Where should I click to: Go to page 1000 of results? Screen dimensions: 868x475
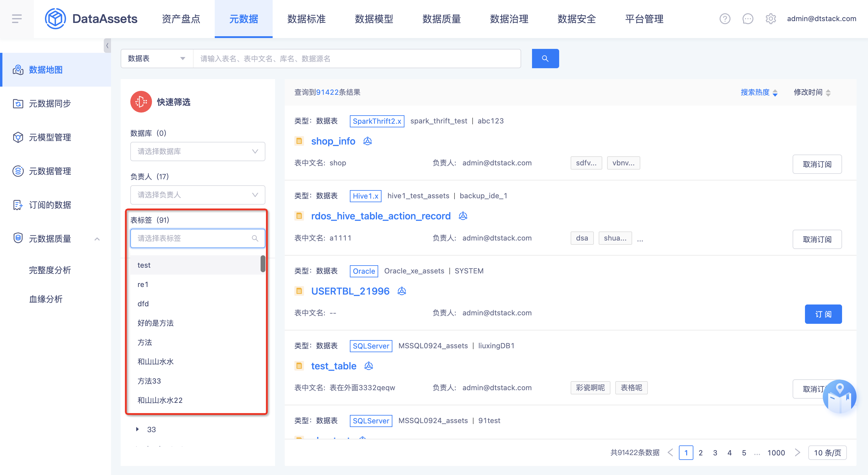tap(776, 452)
